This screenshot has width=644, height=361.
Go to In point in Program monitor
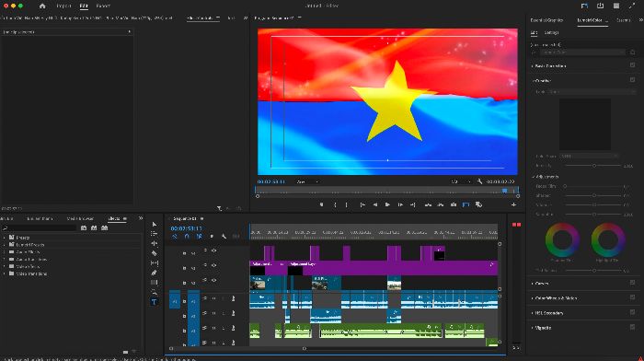362,204
